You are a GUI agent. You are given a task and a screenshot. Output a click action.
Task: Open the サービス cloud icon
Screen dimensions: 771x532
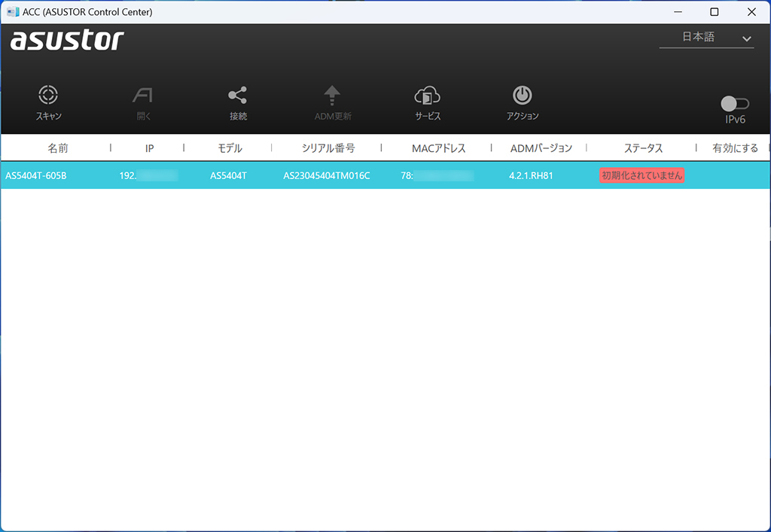[428, 96]
